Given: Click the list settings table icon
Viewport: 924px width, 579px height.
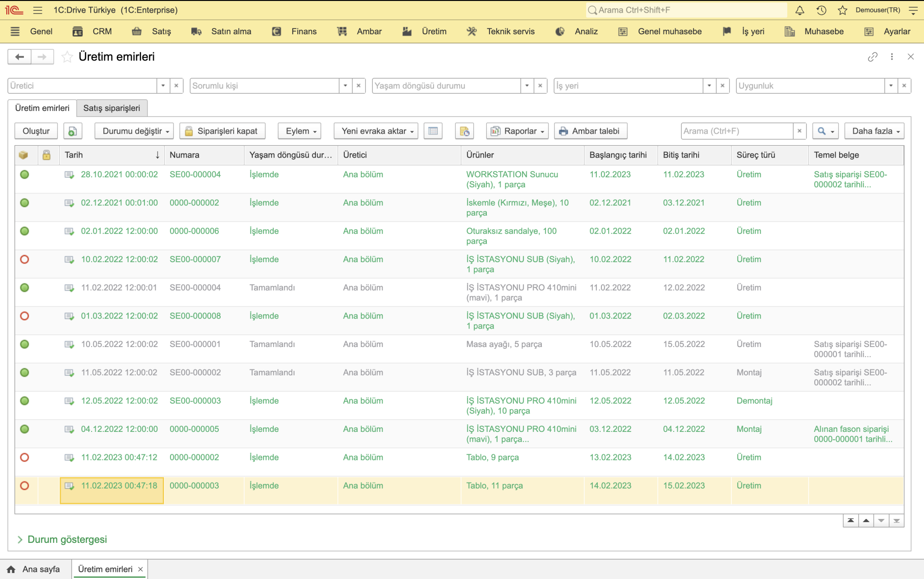Looking at the screenshot, I should pos(433,131).
